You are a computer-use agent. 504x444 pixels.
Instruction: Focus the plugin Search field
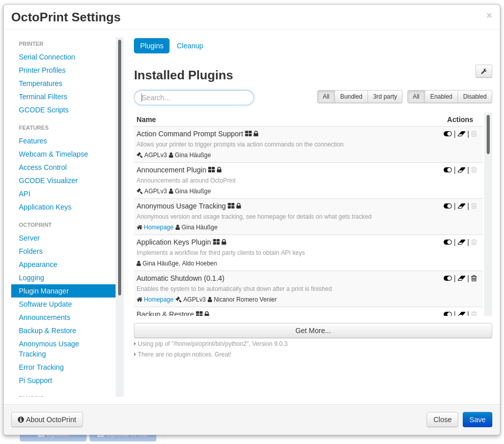(194, 98)
